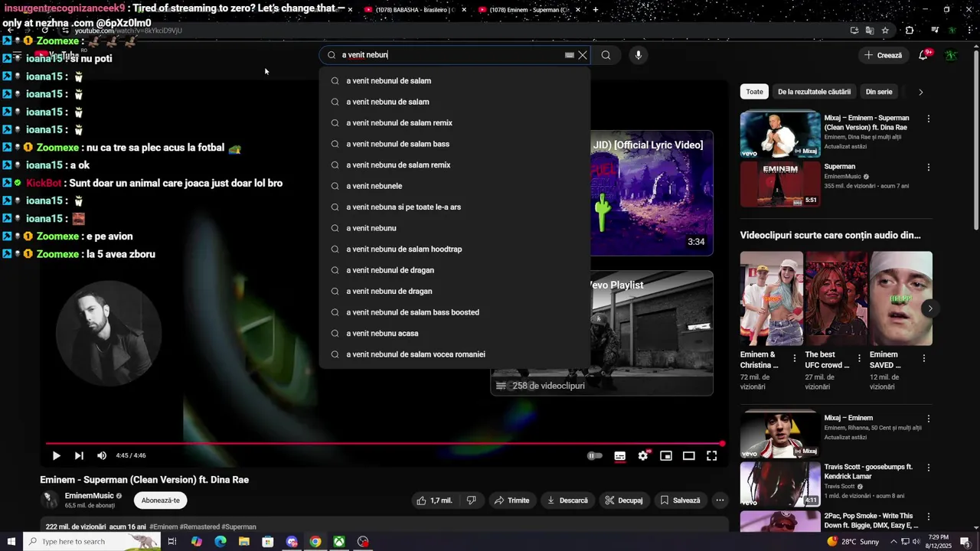This screenshot has height=551, width=980.
Task: Open more actions menu under video
Action: pyautogui.click(x=720, y=500)
